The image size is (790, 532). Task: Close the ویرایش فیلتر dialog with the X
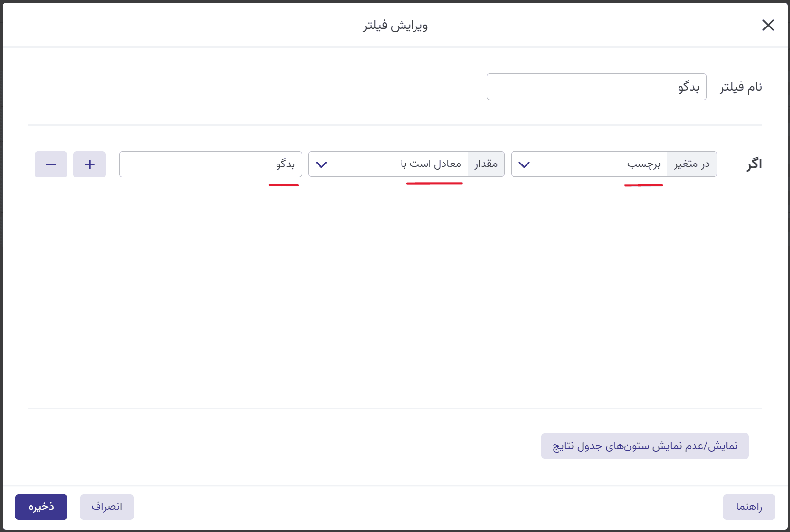pos(768,25)
